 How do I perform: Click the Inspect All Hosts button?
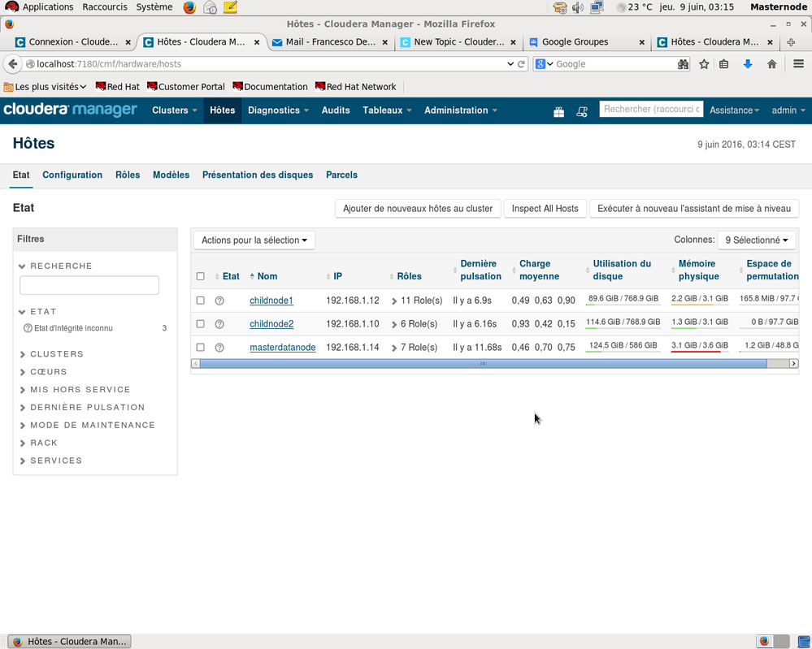point(545,209)
